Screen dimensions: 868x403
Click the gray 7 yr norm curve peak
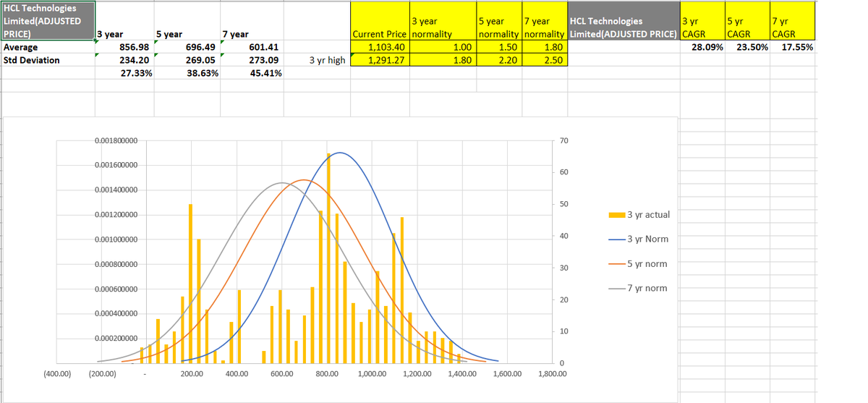click(282, 183)
